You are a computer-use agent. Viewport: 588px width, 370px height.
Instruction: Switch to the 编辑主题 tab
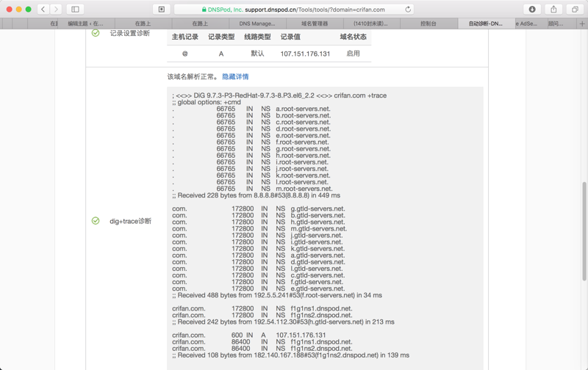(85, 23)
